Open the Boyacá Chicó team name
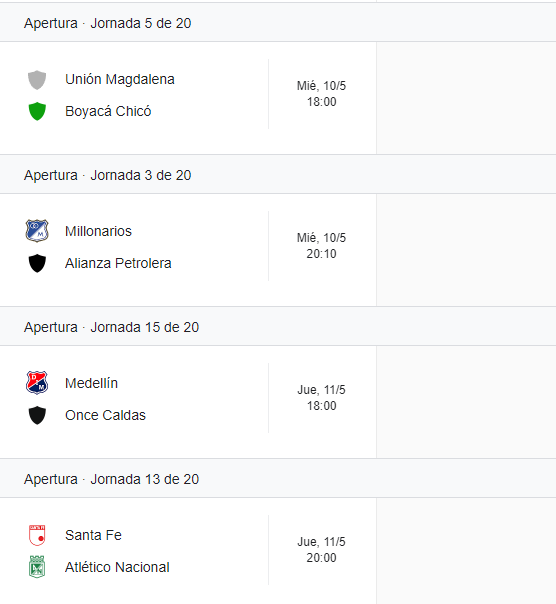 [x=108, y=111]
